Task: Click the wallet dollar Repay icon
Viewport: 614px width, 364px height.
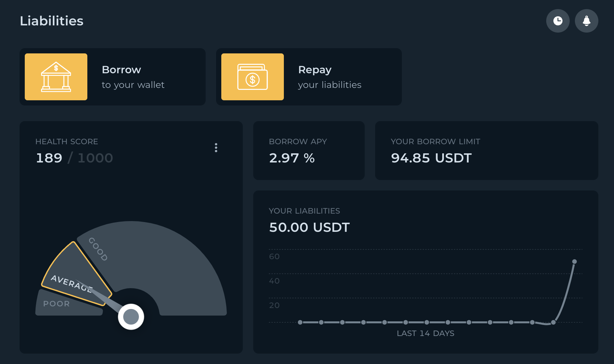Action: 252,77
